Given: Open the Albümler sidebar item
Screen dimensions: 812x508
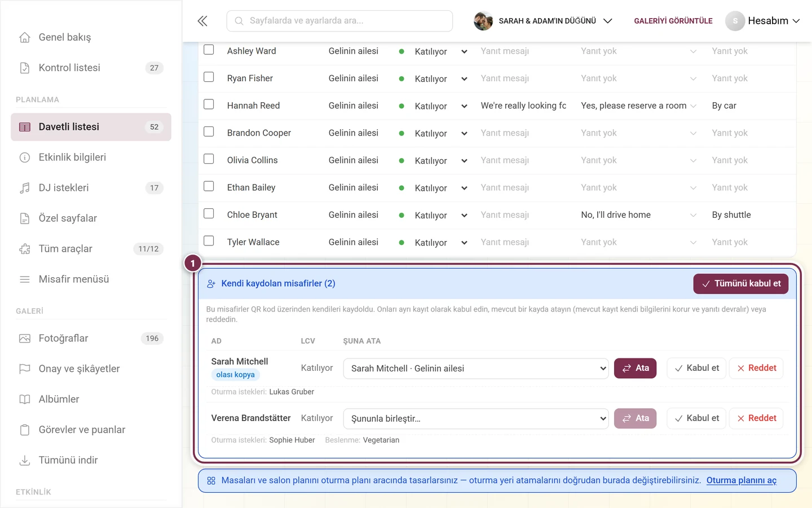Looking at the screenshot, I should [x=91, y=400].
